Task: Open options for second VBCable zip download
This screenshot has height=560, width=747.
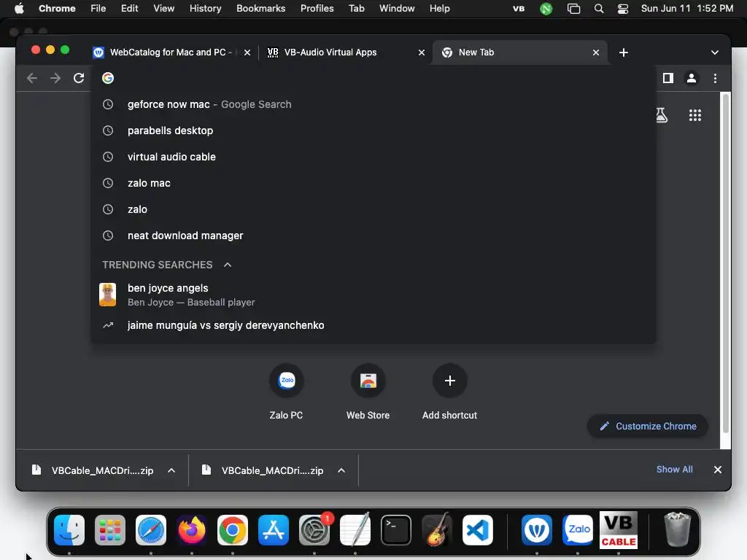Action: pos(341,470)
